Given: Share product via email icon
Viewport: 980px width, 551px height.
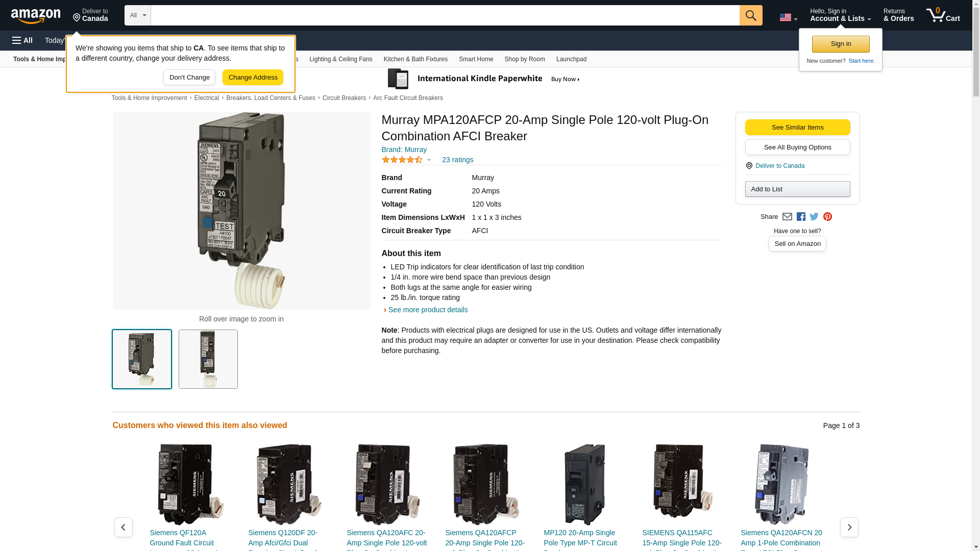Looking at the screenshot, I should click(787, 217).
